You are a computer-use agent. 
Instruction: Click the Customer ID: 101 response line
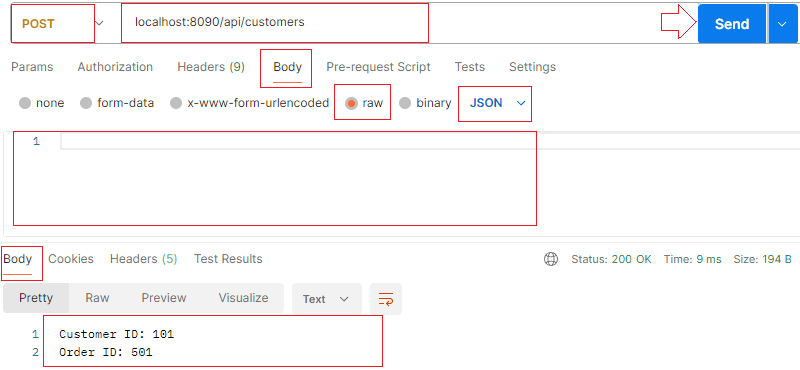[116, 335]
